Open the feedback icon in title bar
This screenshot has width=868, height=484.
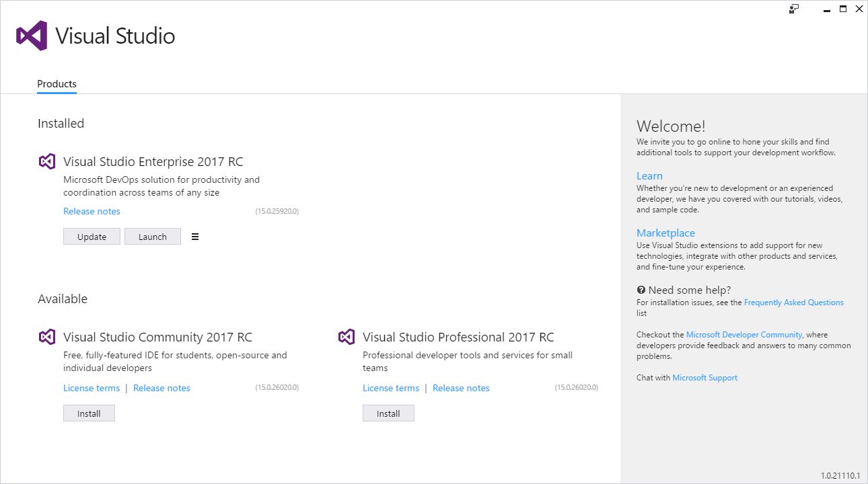point(794,9)
